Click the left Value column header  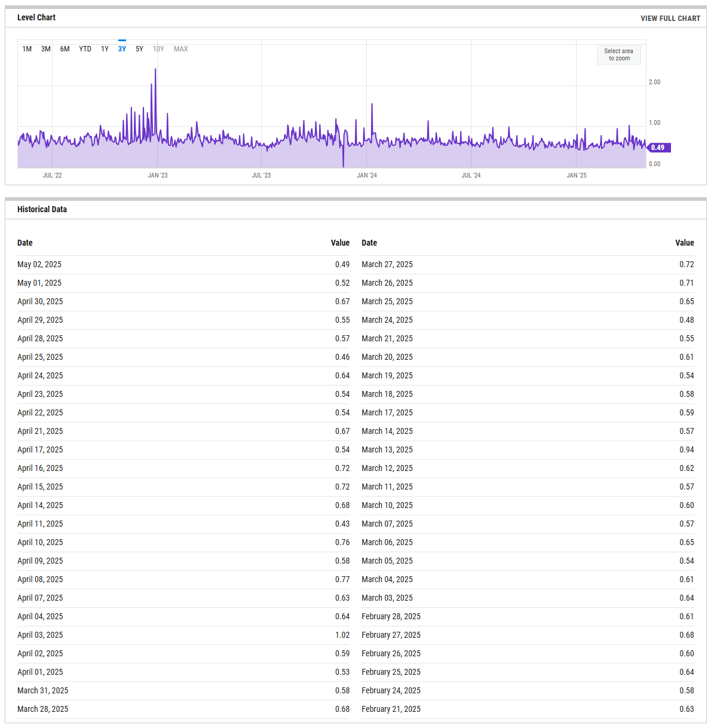(x=341, y=243)
